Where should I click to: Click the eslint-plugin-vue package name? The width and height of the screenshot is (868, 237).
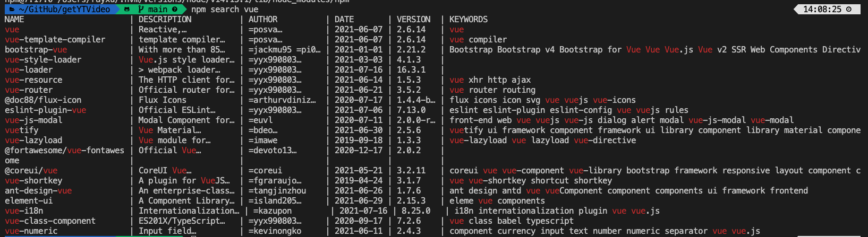pyautogui.click(x=45, y=110)
